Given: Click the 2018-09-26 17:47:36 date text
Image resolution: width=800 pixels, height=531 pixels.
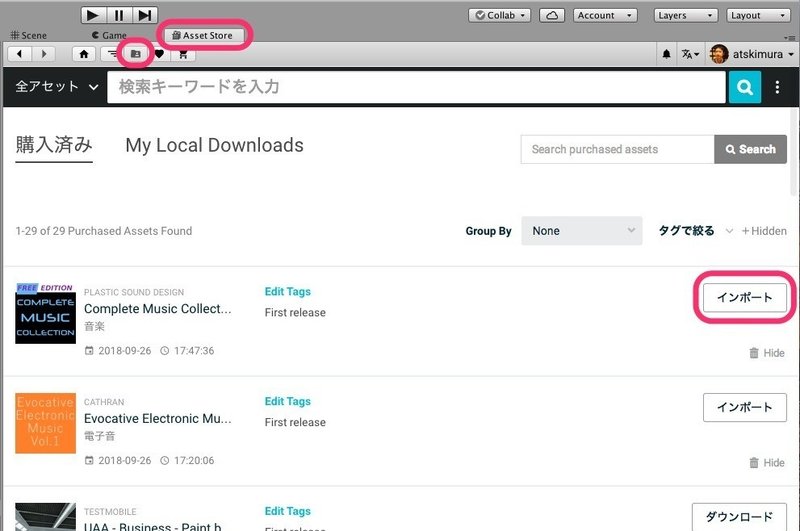Looking at the screenshot, I should pos(149,351).
